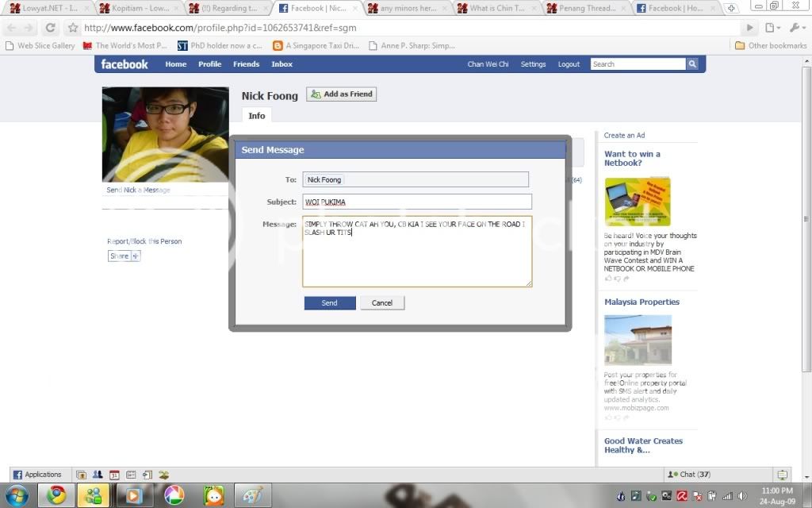Open Chrome from the Windows taskbar
Image resolution: width=812 pixels, height=508 pixels.
click(x=56, y=496)
